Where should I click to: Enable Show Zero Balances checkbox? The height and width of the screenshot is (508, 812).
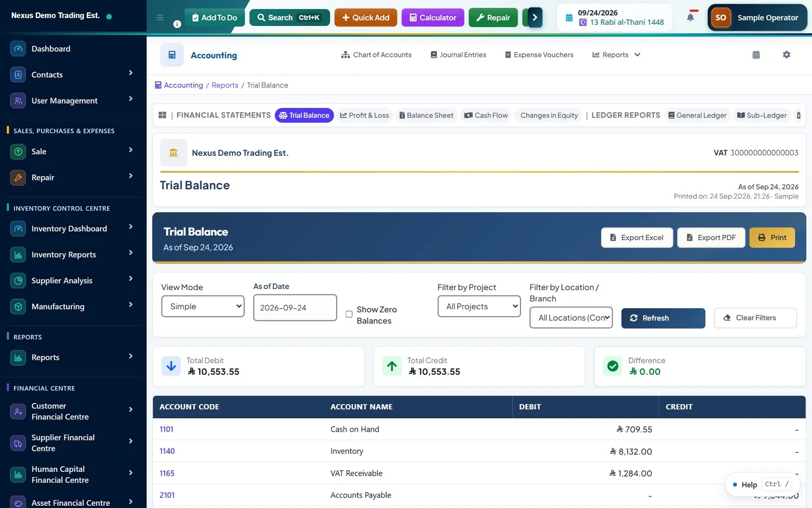click(x=349, y=314)
